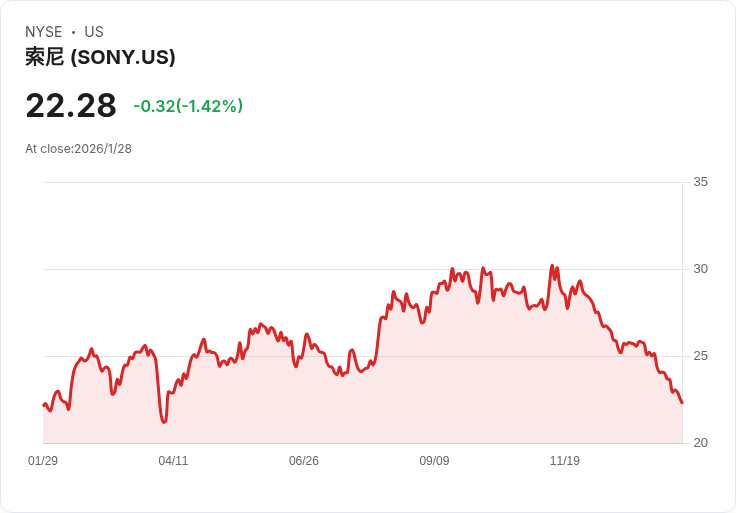Click the current price 22.28

point(71,105)
